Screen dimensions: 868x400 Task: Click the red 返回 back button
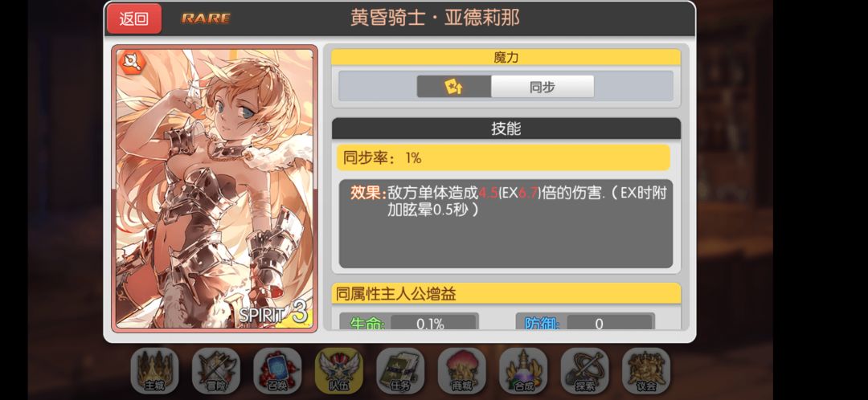click(x=134, y=18)
